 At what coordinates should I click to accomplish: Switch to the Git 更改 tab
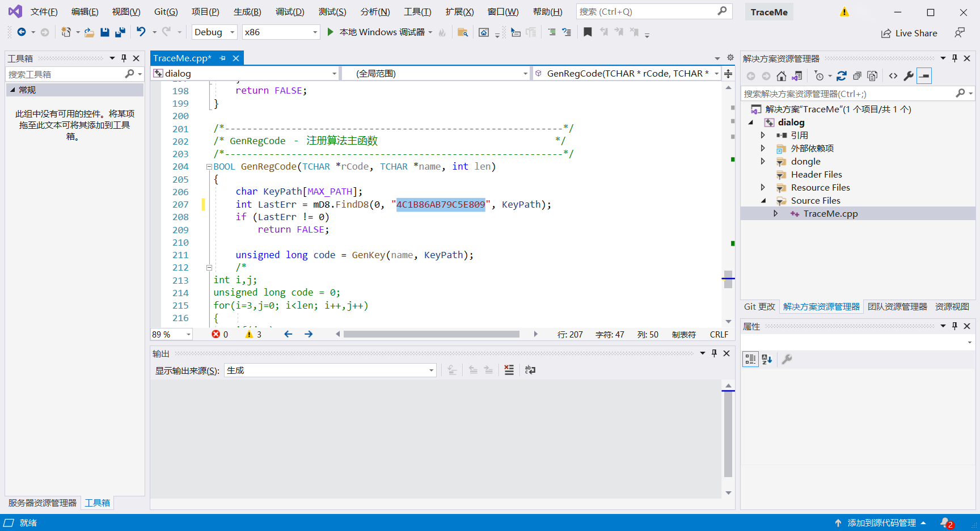(759, 307)
